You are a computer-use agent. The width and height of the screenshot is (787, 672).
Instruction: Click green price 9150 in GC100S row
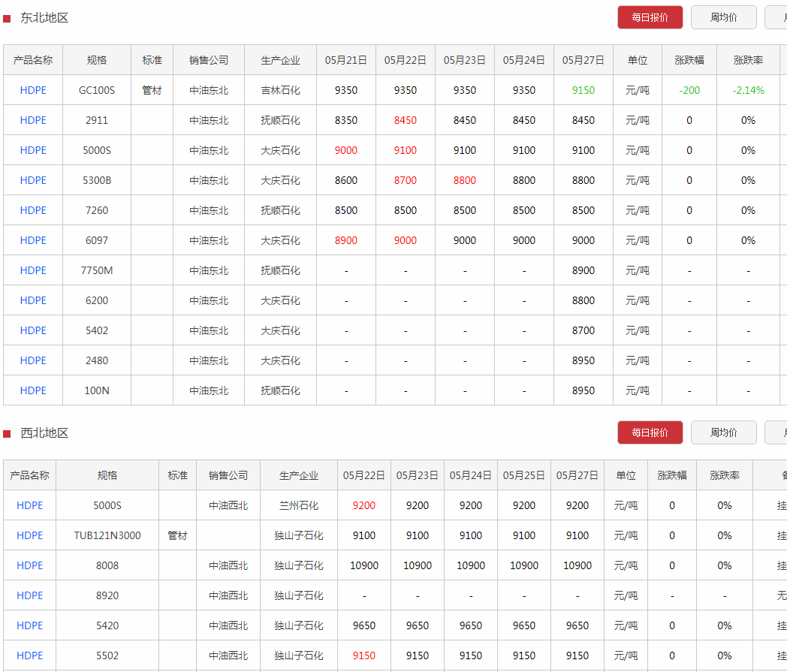(583, 90)
